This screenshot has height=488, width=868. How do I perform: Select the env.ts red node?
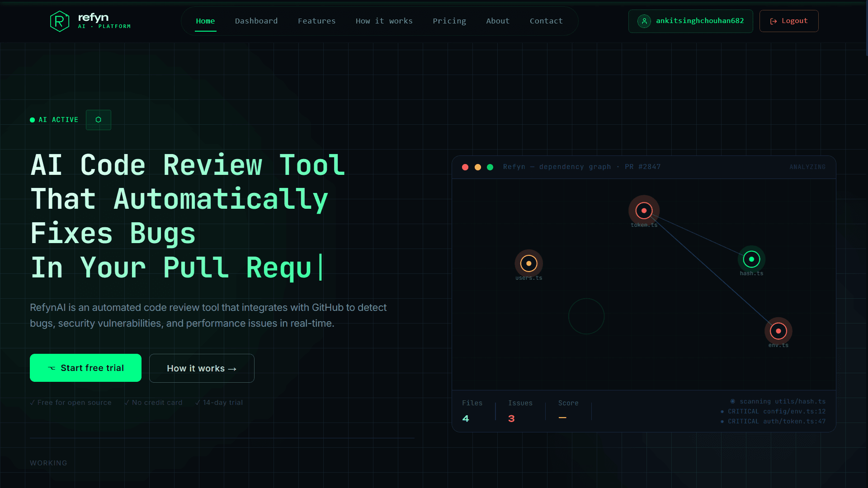click(x=778, y=331)
